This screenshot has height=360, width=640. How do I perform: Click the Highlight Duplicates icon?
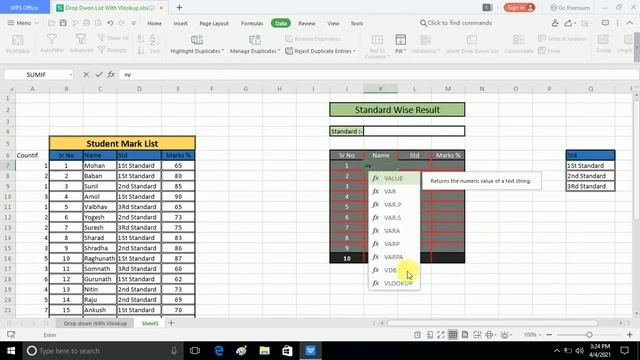point(197,40)
